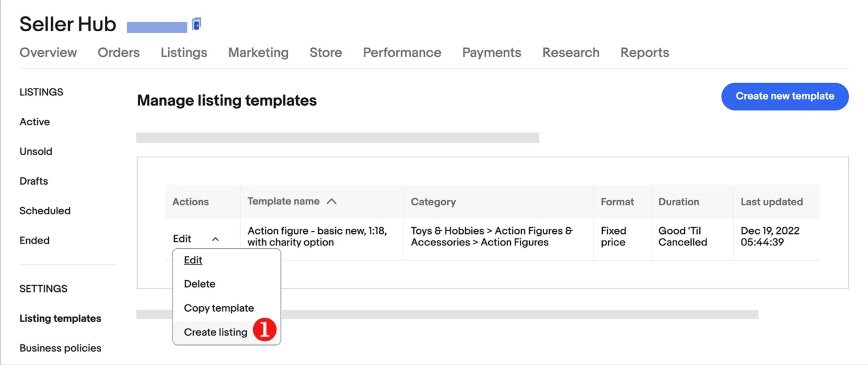
Task: View the Performance tab
Action: (402, 53)
